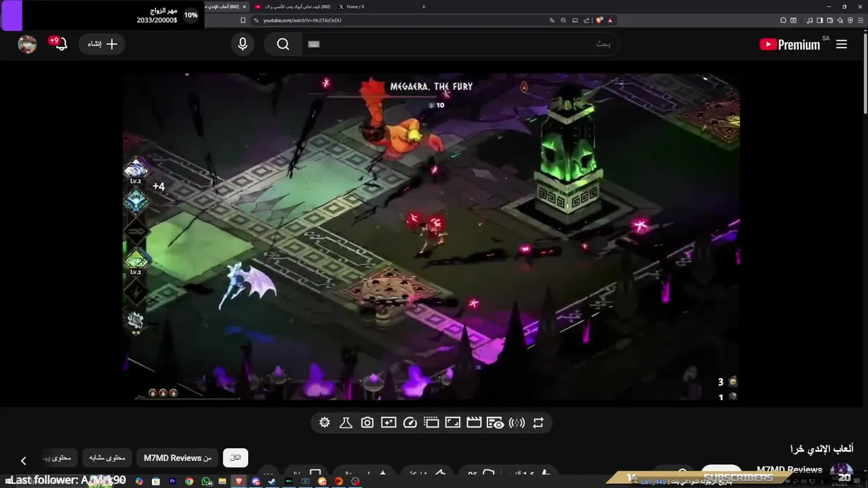Open the browser menu in the top-right corner
This screenshot has width=868, height=488.
click(861, 20)
